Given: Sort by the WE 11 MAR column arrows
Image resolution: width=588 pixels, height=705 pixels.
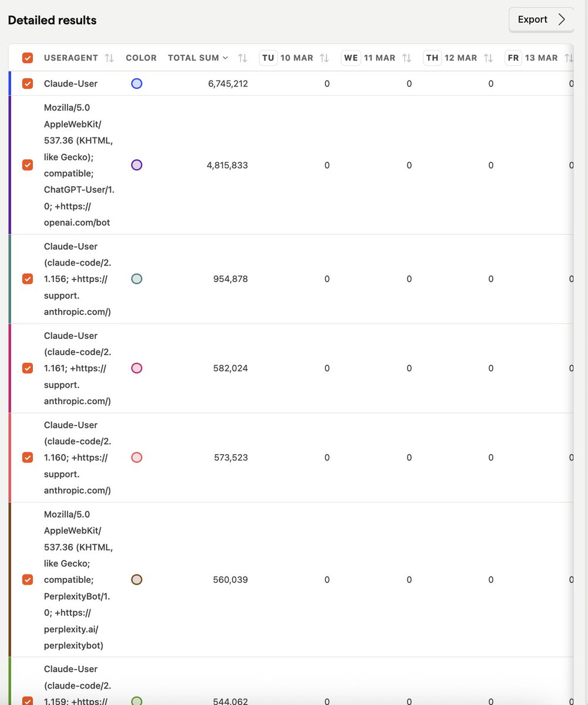Looking at the screenshot, I should [406, 58].
